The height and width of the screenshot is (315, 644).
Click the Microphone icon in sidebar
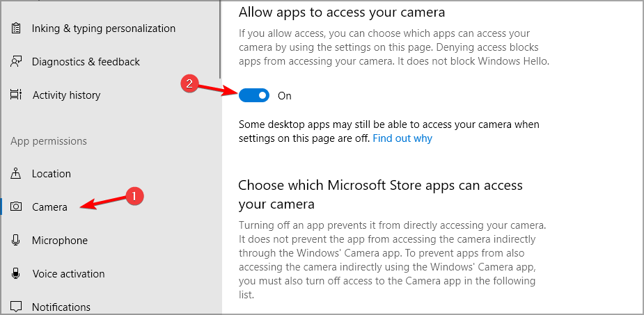point(15,241)
